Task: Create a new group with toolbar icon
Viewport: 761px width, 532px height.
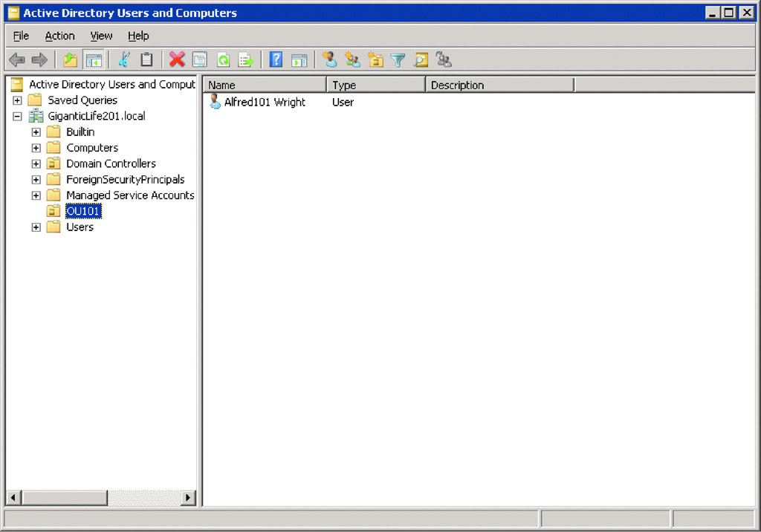Action: (352, 59)
